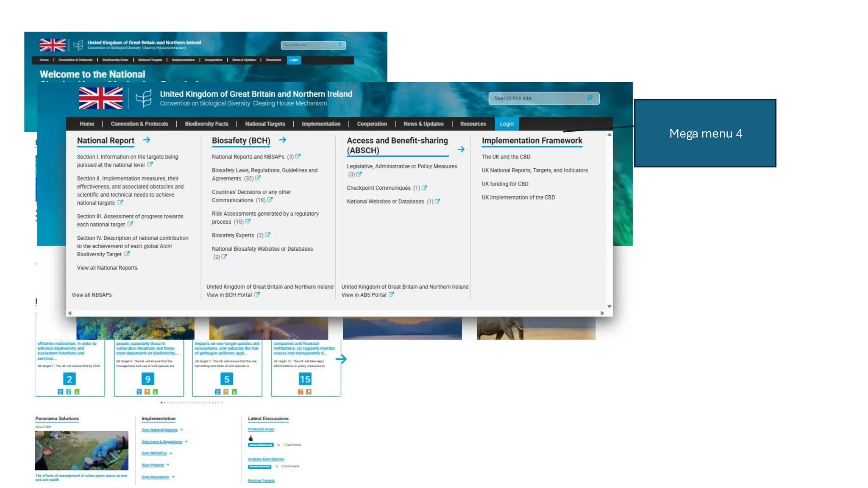The width and height of the screenshot is (868, 488).
Task: Open external link icon beside Biosafety Experts
Action: coord(267,235)
